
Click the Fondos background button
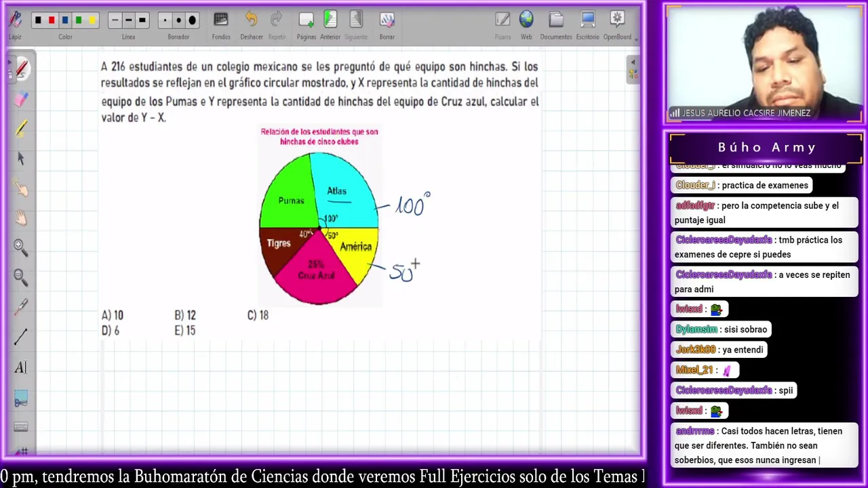(221, 26)
